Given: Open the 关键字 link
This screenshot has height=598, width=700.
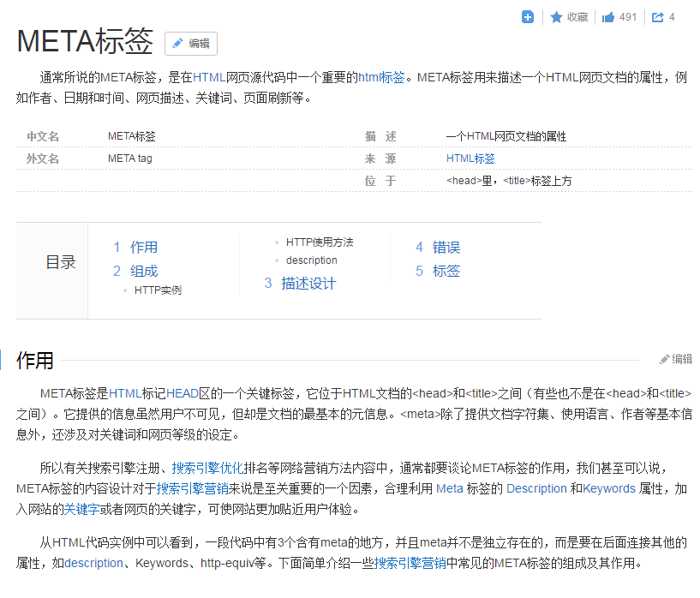Looking at the screenshot, I should 81,509.
